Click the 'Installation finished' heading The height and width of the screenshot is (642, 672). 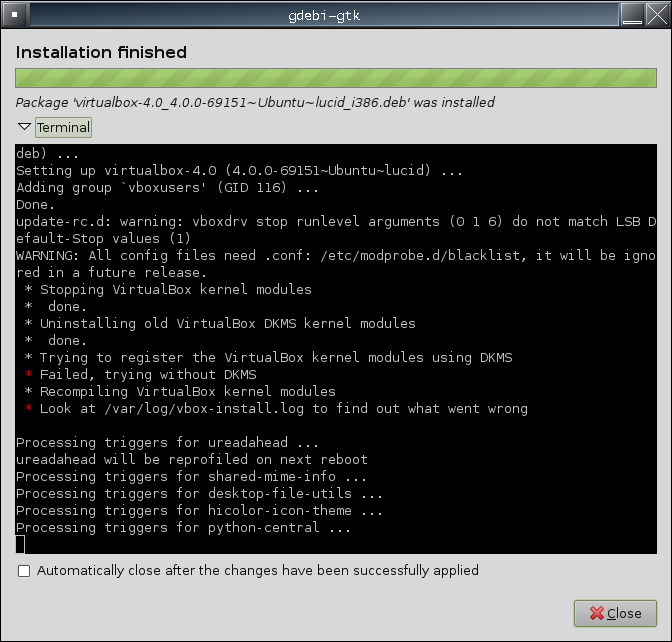coord(101,52)
